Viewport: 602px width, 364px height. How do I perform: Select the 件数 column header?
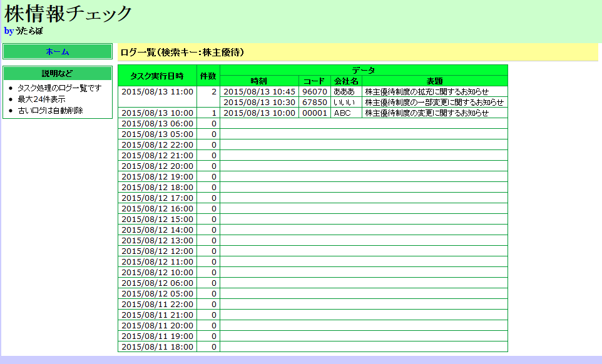click(208, 76)
